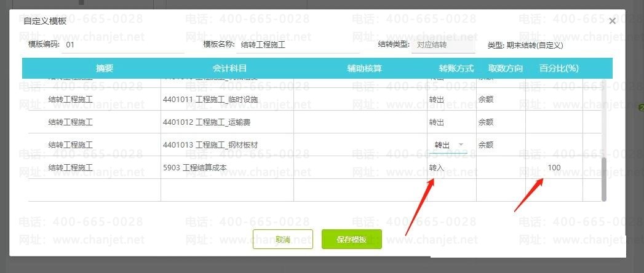This screenshot has height=273, width=644.
Task: Close the 自定义模板 dialog with X
Action: pyautogui.click(x=612, y=21)
